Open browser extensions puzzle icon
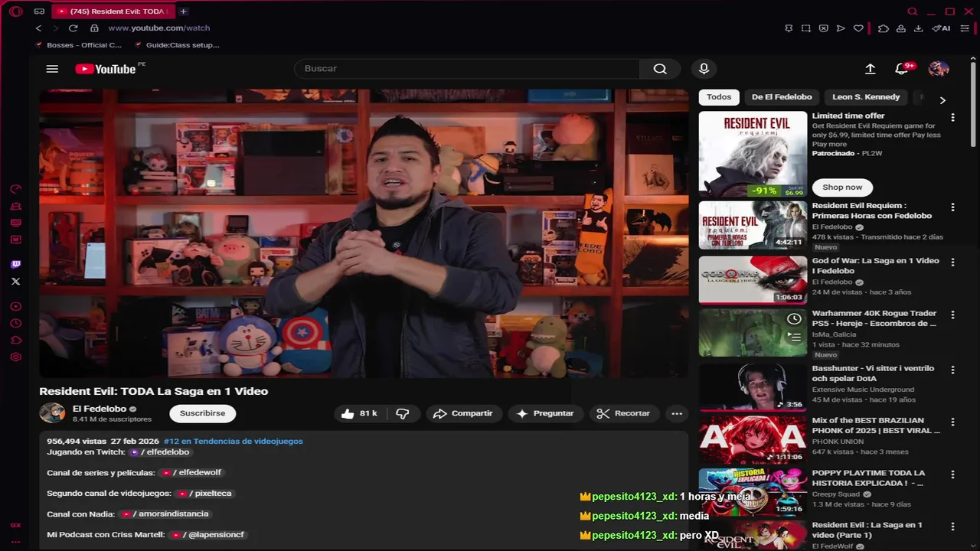This screenshot has width=980, height=551. point(883,28)
